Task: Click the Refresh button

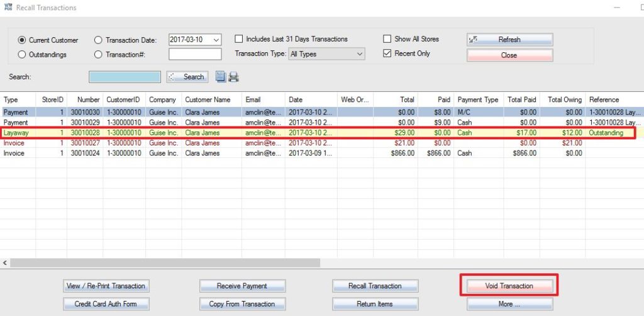Action: tap(509, 40)
